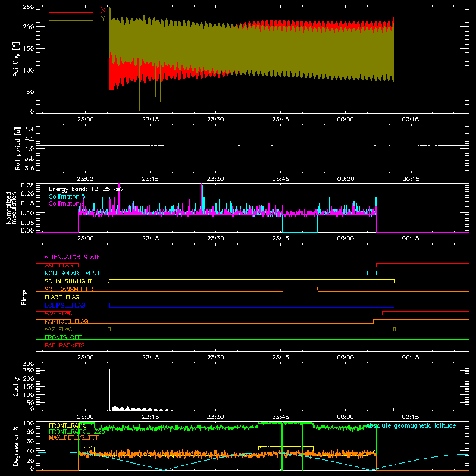This screenshot has height=476, width=476.
Task: Click the 80 tick on the Degrees axis
Action: tap(30, 431)
